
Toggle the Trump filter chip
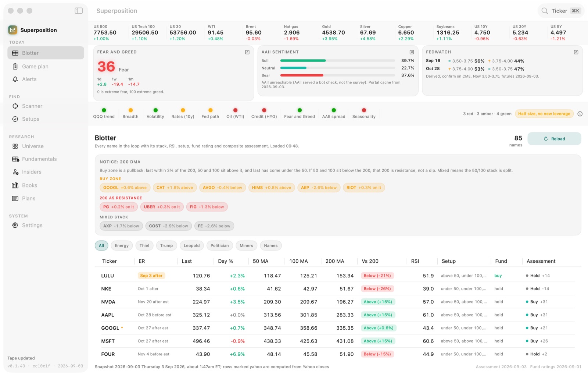(166, 245)
